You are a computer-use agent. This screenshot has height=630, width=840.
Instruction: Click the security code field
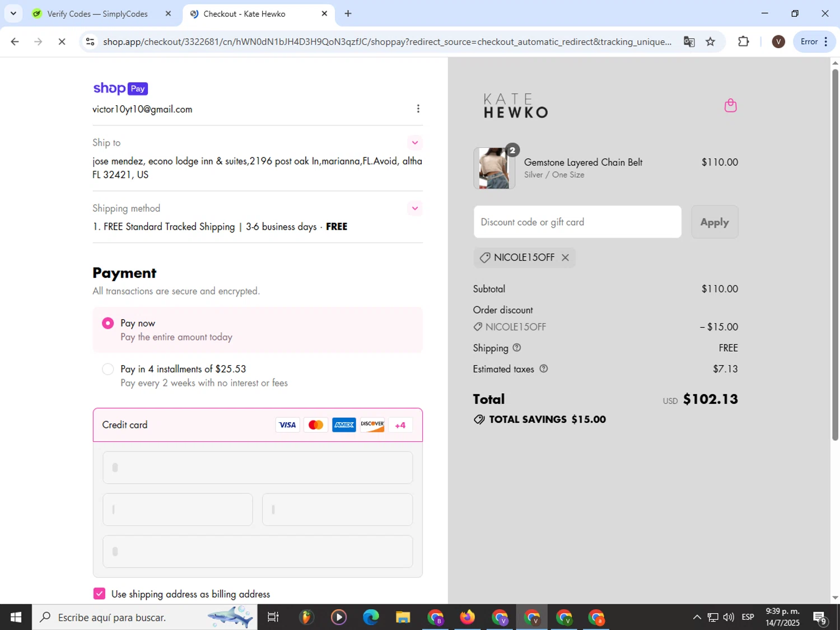point(337,510)
